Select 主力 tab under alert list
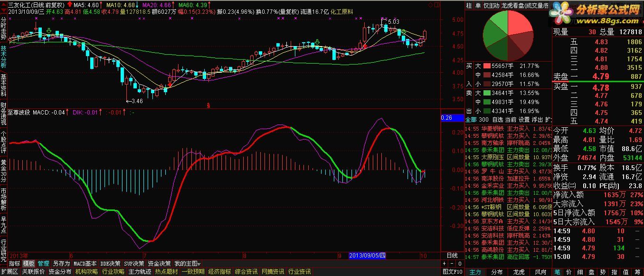Viewport: 644px width, 276px height. pos(475,272)
